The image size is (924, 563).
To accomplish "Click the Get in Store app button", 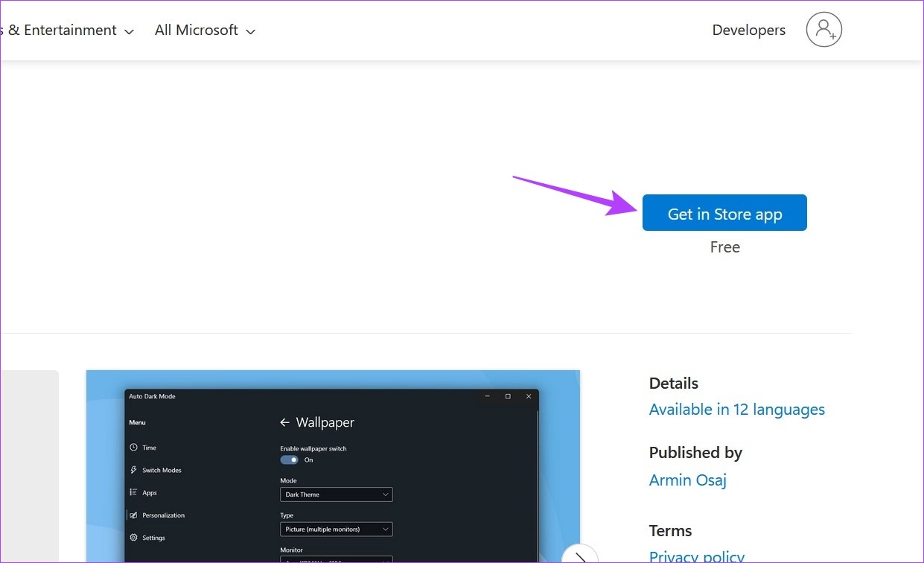I will 724,213.
